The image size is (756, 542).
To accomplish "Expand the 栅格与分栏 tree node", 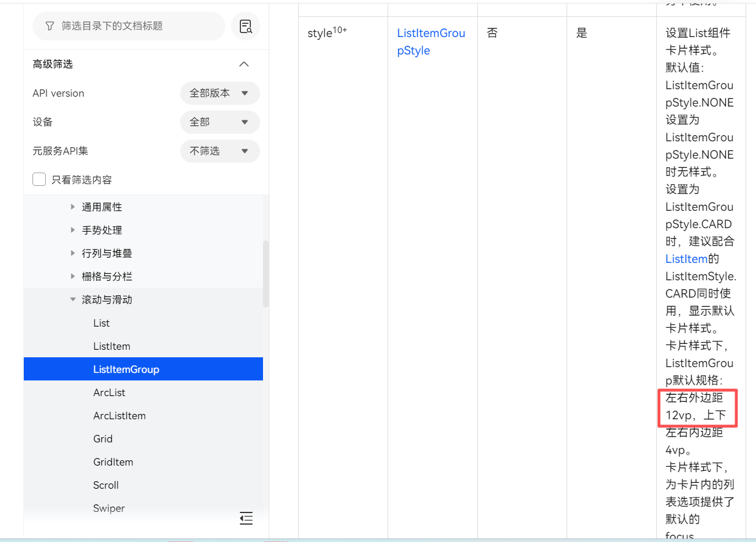I will coord(73,276).
